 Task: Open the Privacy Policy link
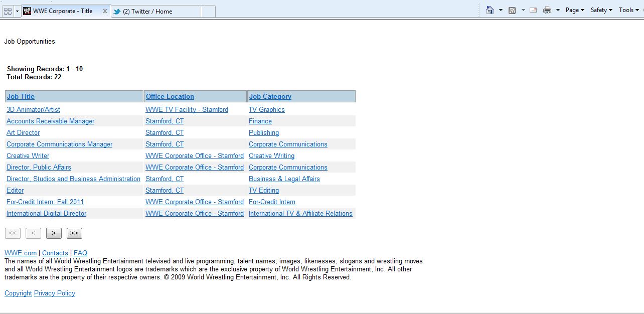tap(55, 293)
